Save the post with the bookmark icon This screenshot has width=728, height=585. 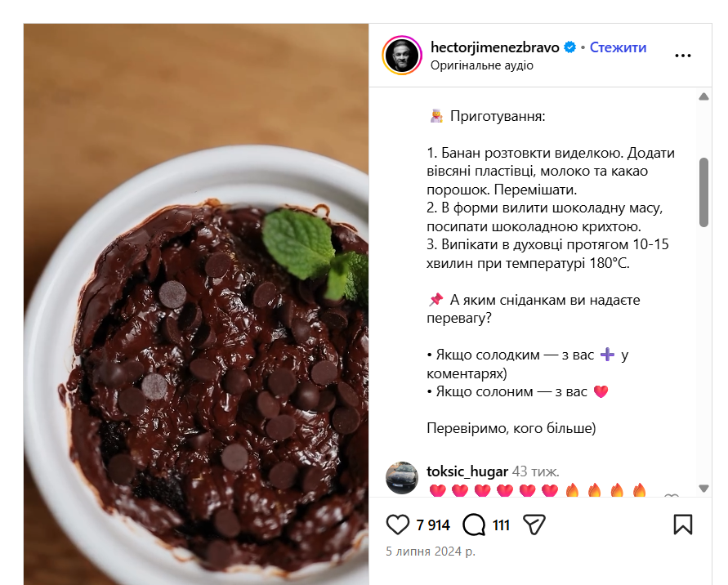coord(683,525)
